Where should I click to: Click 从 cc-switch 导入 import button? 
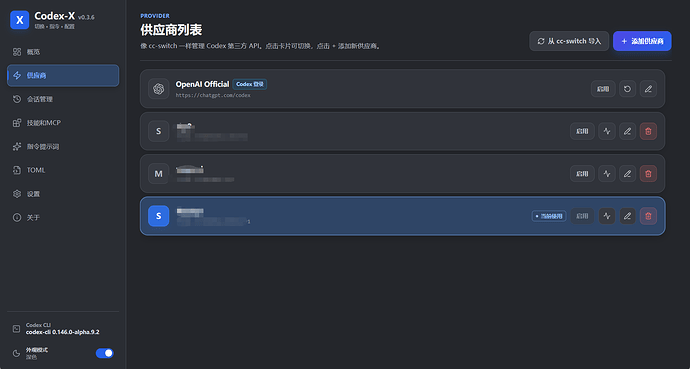tap(569, 41)
